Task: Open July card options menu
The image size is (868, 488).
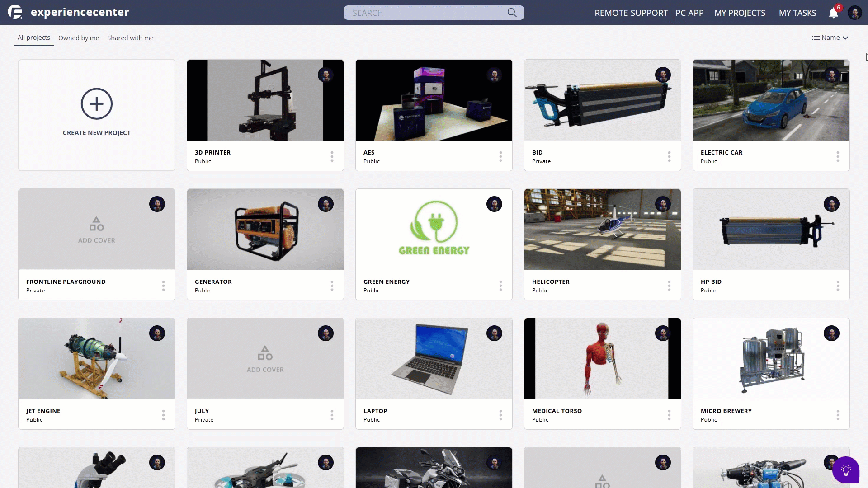Action: coord(332,415)
